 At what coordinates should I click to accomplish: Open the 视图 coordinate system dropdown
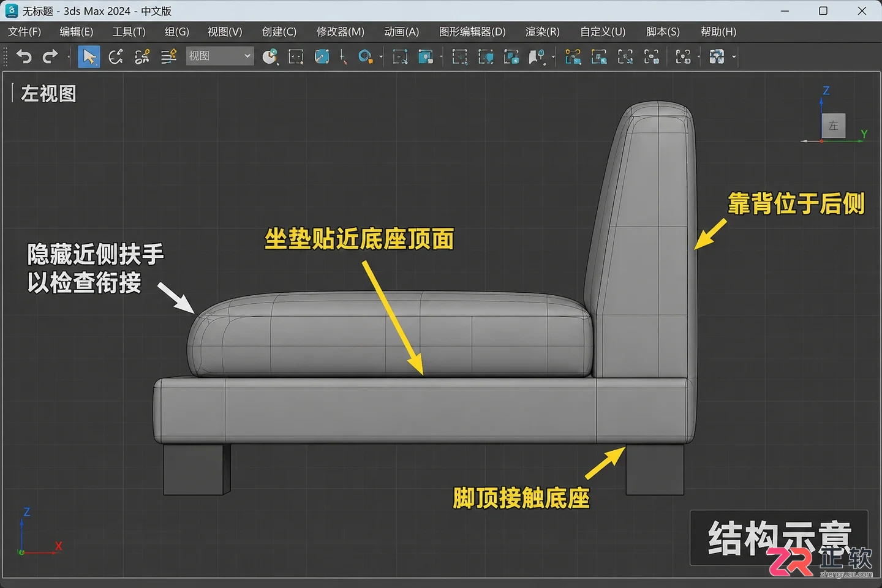pyautogui.click(x=219, y=56)
